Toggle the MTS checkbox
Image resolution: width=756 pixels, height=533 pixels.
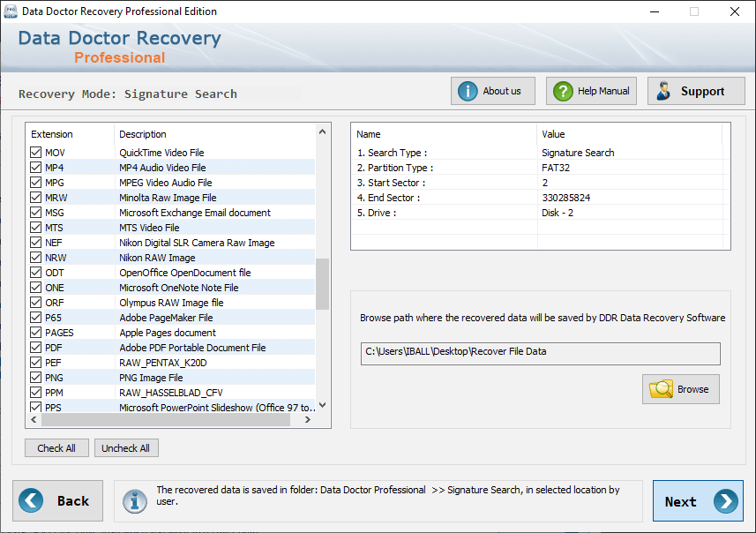coord(35,227)
